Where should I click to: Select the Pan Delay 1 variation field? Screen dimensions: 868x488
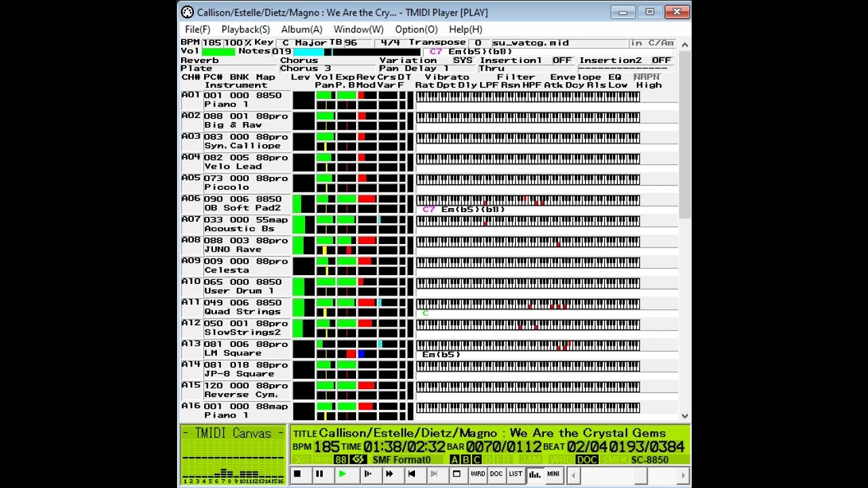(428, 68)
